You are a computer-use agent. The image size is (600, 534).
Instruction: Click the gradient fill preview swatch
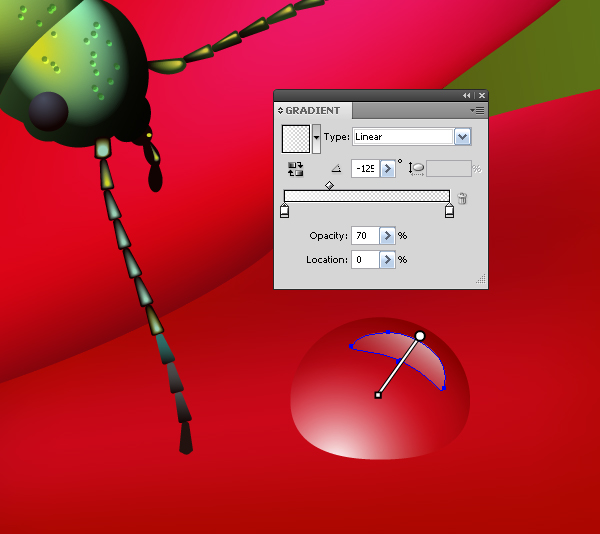[296, 138]
